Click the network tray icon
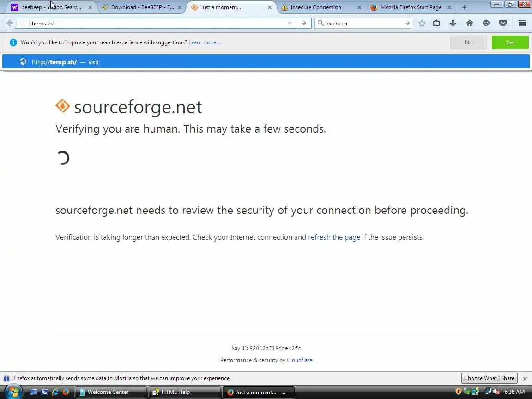 click(x=488, y=392)
